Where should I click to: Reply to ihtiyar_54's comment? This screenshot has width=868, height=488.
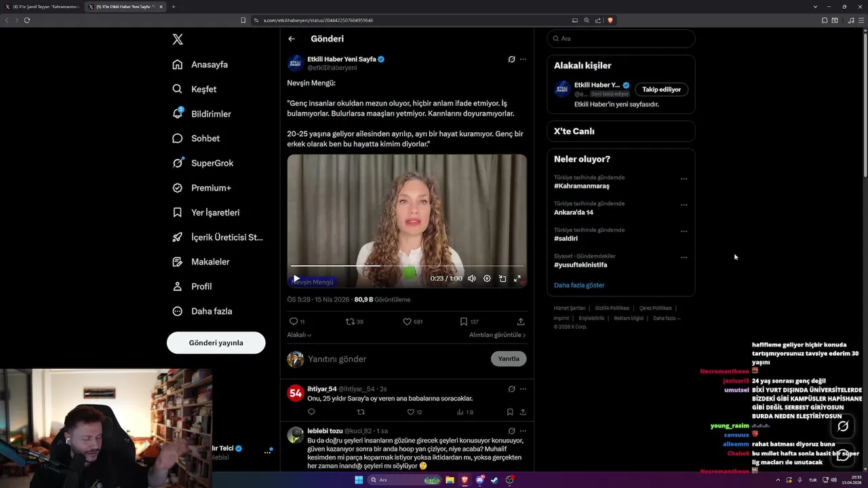[x=311, y=412]
